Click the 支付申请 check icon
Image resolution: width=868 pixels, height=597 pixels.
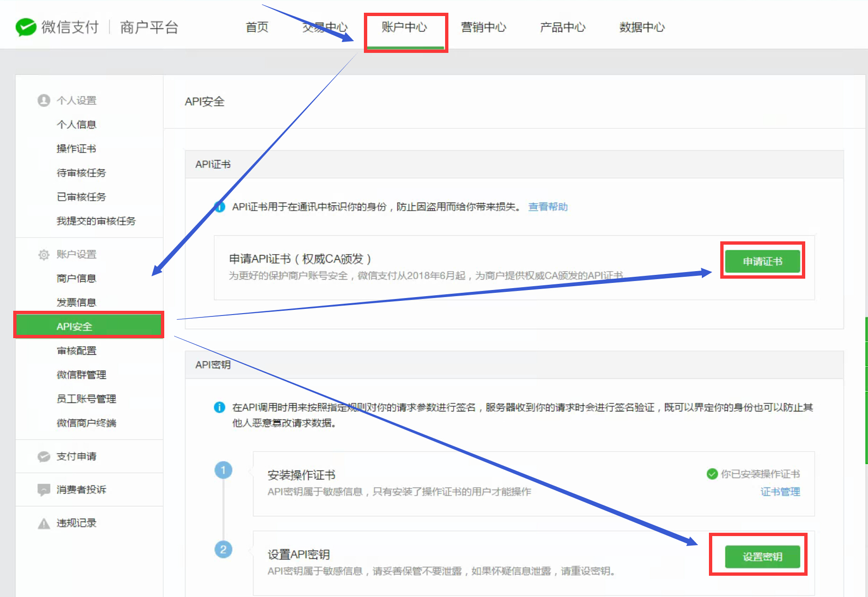(x=44, y=457)
